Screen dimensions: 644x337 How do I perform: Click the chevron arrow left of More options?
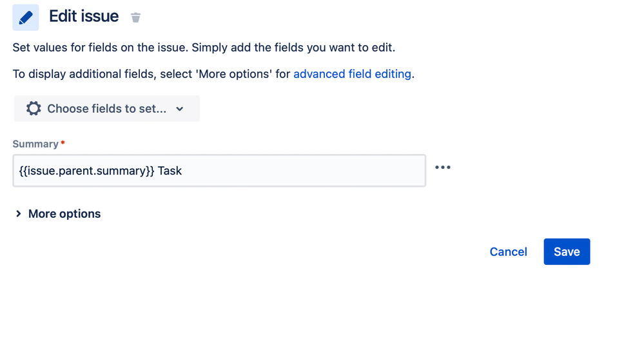tap(19, 213)
